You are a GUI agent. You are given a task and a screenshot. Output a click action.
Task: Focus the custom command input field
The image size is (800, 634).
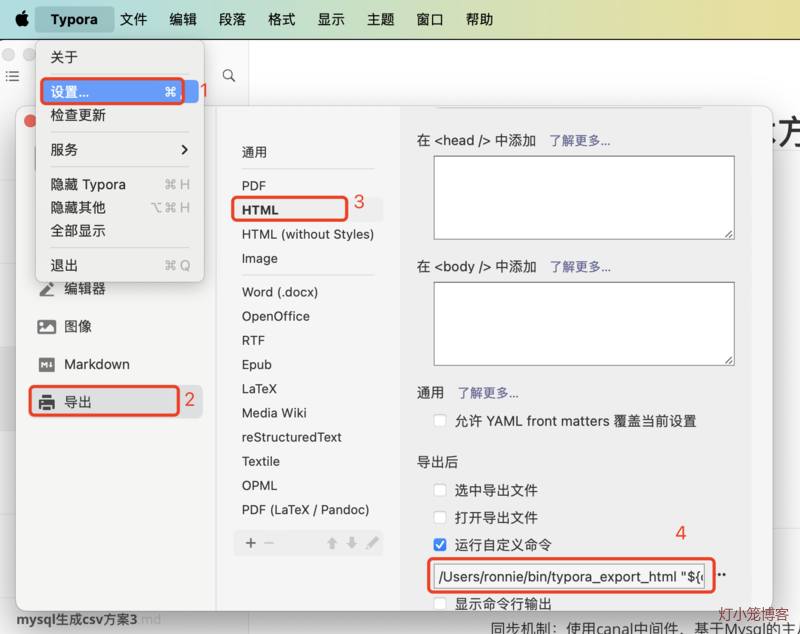click(x=569, y=576)
